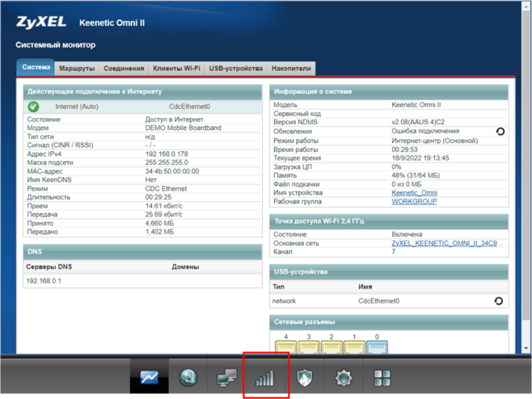Click the scrollbar down arrow
Image resolution: width=532 pixels, height=399 pixels.
[526, 348]
